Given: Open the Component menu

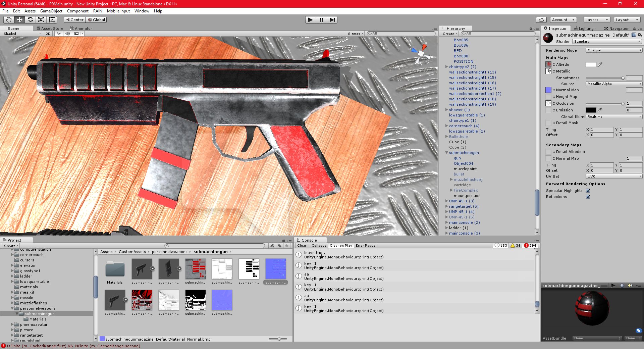Looking at the screenshot, I should coord(78,11).
